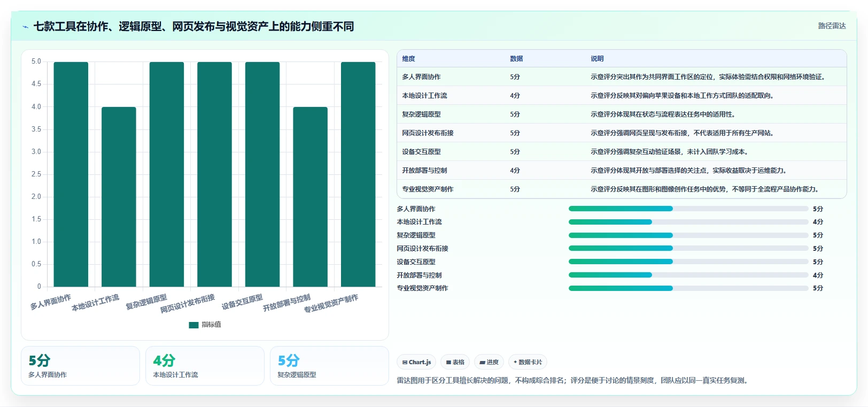868x407 pixels.
Task: Toggle the 指标值 legend color box
Action: [193, 325]
